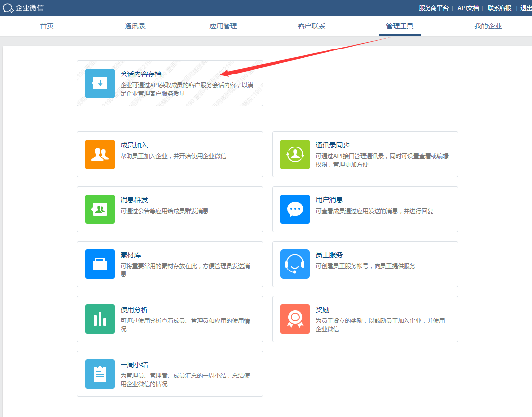Click the 企业微信 logo in header
532x417 pixels.
point(23,8)
